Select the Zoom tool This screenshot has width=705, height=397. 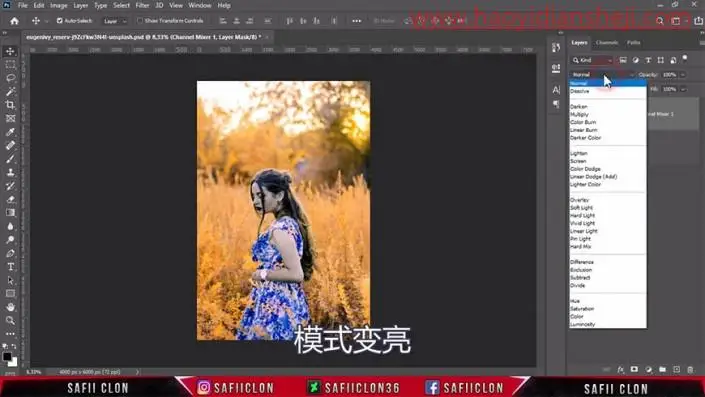coord(10,321)
